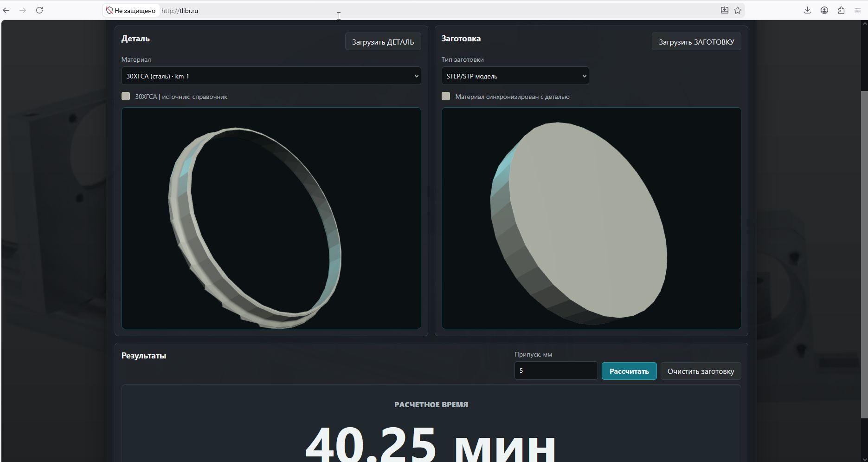Click the 40.25 мин result value
This screenshot has width=868, height=462.
431,443
